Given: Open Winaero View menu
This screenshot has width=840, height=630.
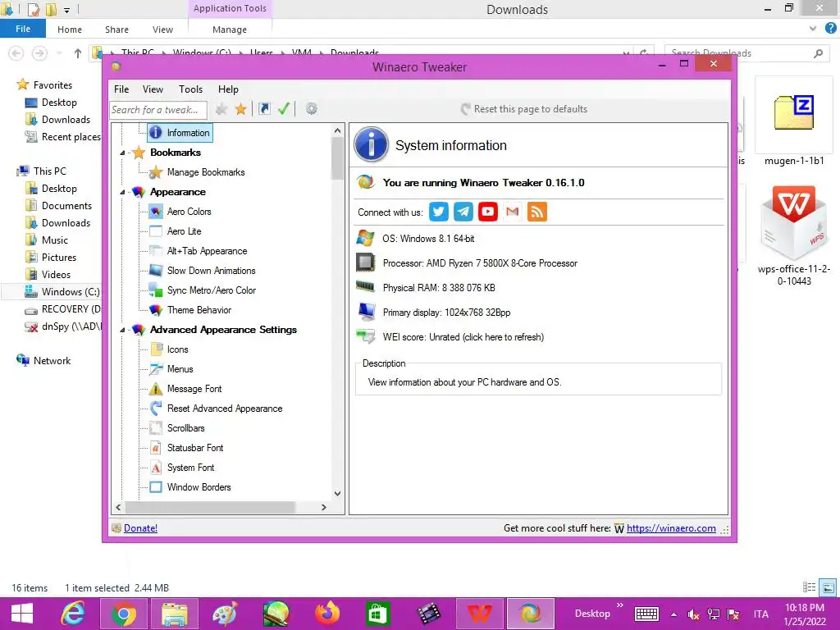Looking at the screenshot, I should pyautogui.click(x=153, y=89).
